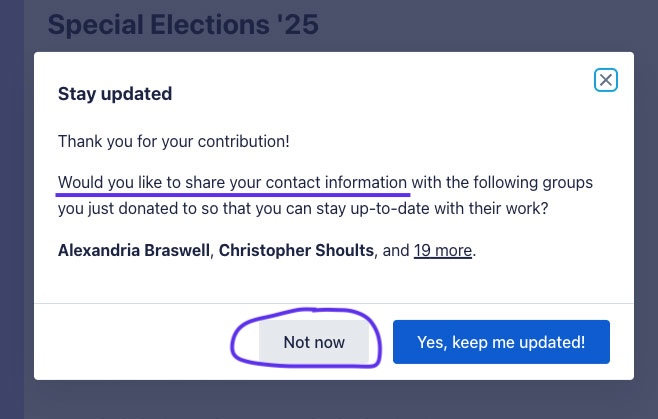Click the underlined share your contact information text

click(x=232, y=182)
